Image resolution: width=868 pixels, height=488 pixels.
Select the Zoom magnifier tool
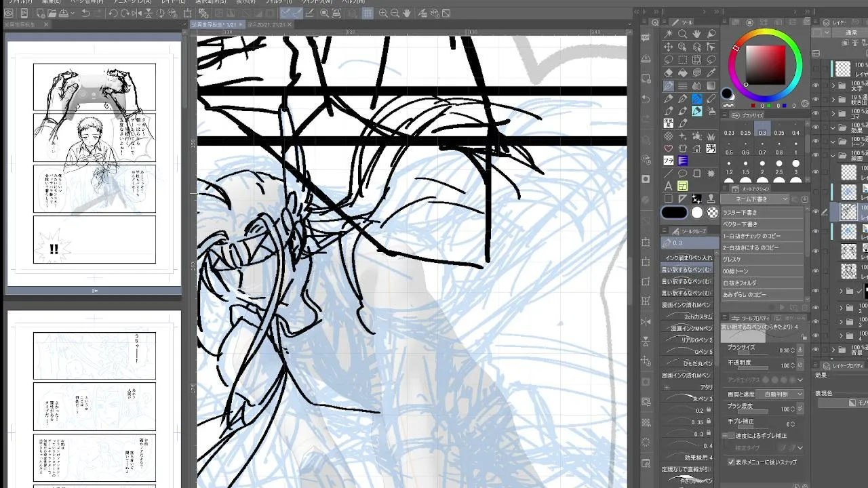tap(682, 34)
